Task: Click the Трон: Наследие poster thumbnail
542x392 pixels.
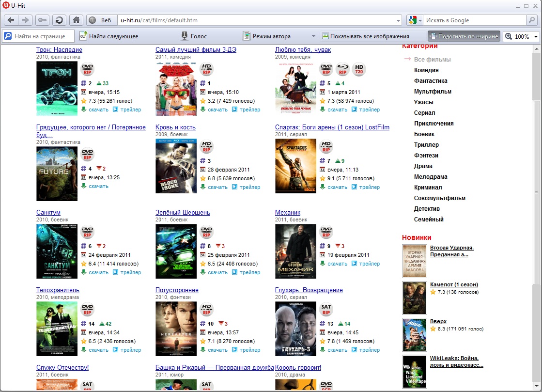Action: (57, 89)
